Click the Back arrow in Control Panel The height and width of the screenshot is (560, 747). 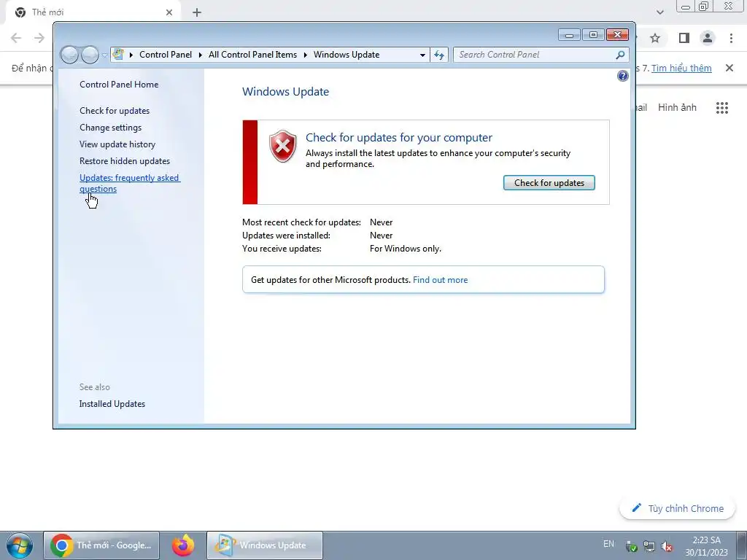(69, 55)
